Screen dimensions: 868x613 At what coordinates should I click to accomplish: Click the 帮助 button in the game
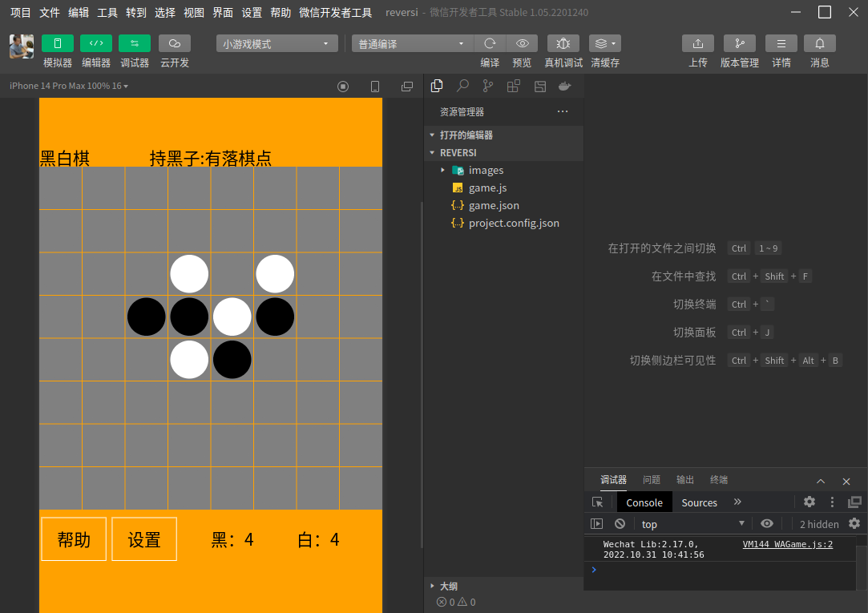(x=73, y=538)
